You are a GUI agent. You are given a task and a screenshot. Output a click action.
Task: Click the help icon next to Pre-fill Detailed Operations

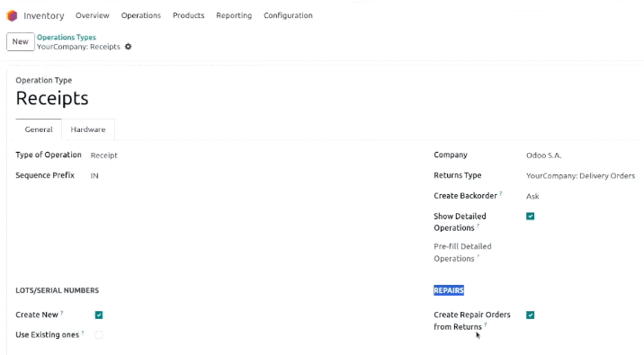pyautogui.click(x=479, y=257)
